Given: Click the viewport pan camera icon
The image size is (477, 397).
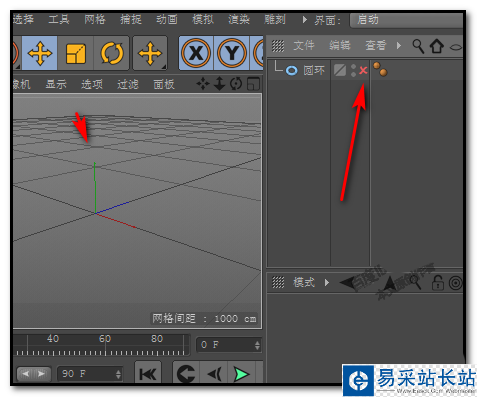Looking at the screenshot, I should click(203, 84).
